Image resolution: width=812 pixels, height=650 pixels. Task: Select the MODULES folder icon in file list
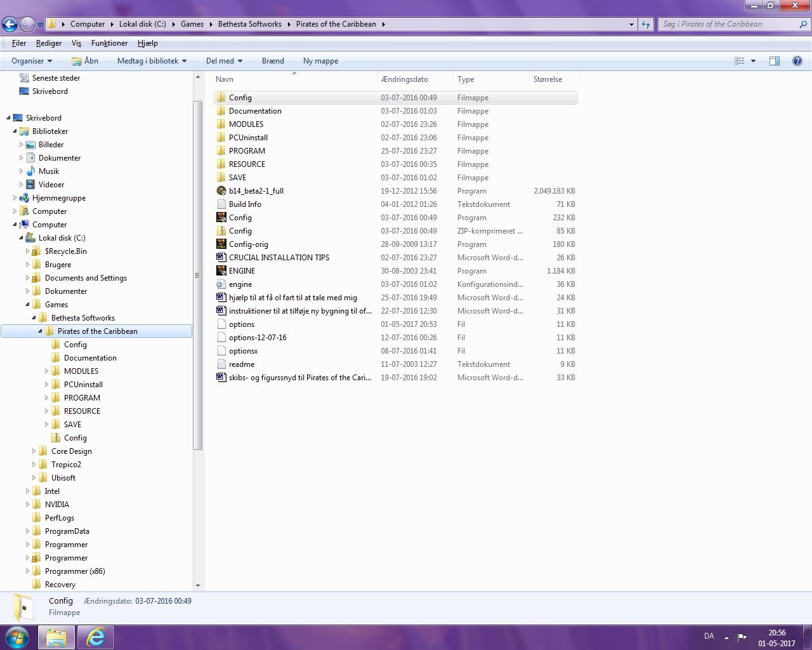[221, 124]
